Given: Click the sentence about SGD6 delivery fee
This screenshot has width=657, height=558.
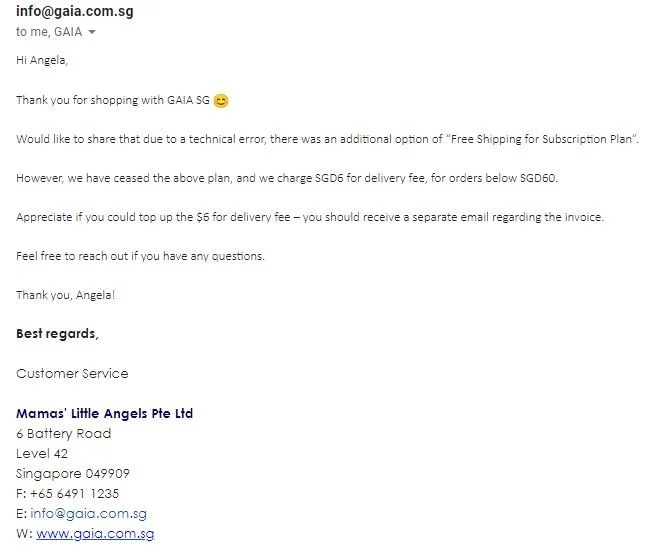Looking at the screenshot, I should point(287,178).
